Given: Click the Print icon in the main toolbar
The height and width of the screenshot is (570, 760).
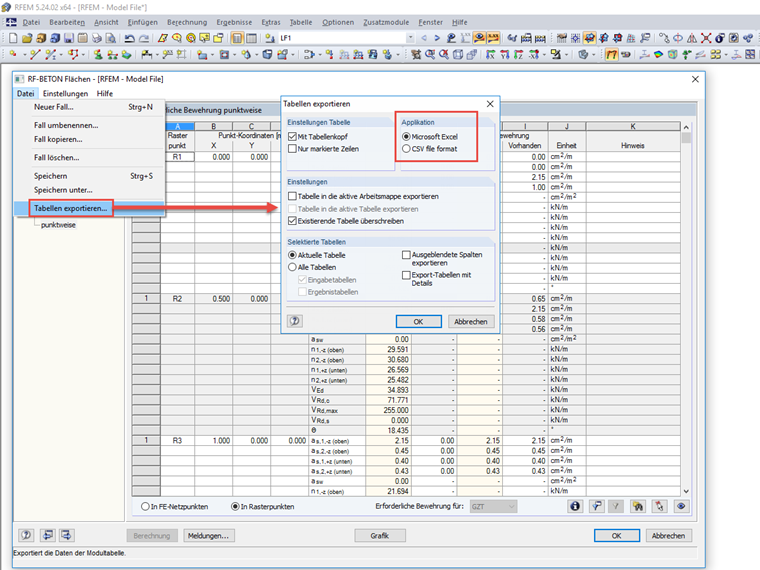Looking at the screenshot, I should [x=96, y=38].
